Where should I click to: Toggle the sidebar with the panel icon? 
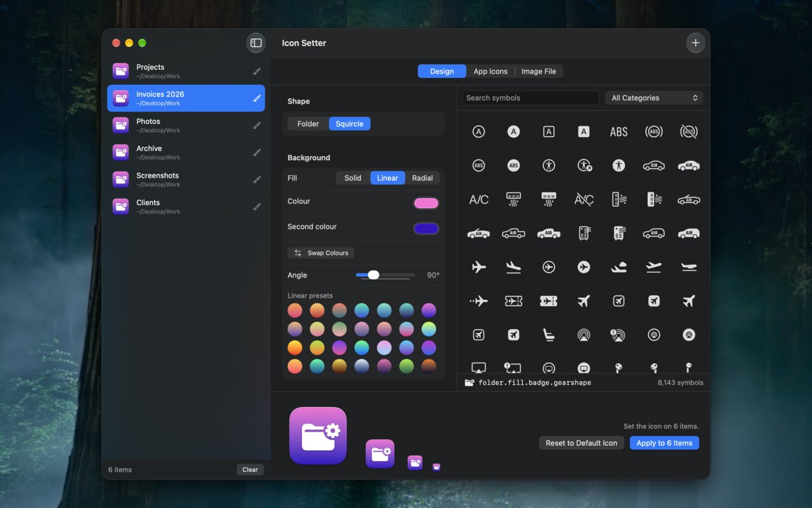click(256, 43)
